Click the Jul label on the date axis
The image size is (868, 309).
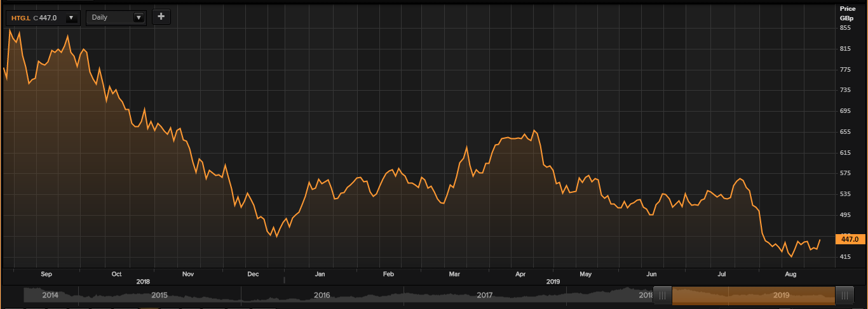722,274
